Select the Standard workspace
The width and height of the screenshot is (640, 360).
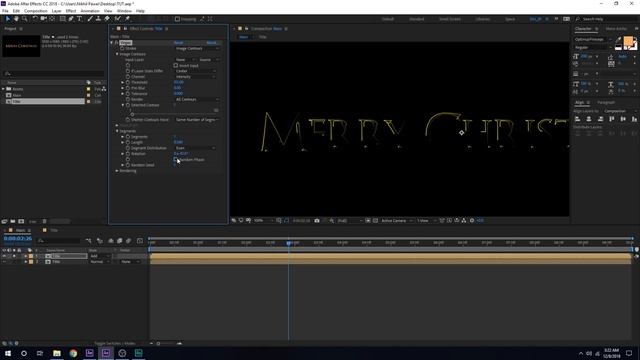click(417, 19)
